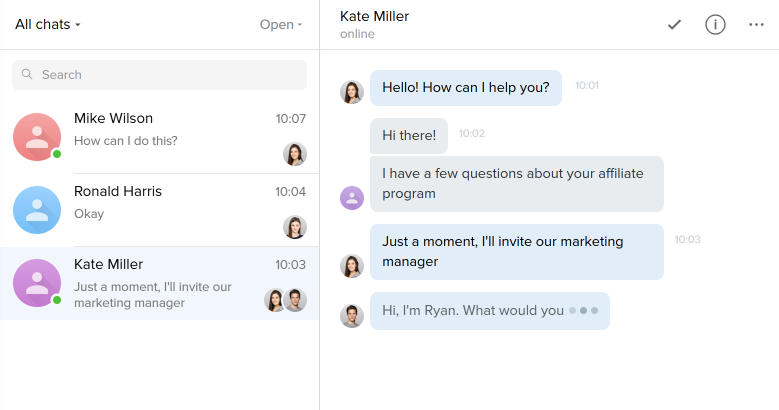The width and height of the screenshot is (779, 410).
Task: Open the Mike Wilson conversation
Action: [159, 137]
